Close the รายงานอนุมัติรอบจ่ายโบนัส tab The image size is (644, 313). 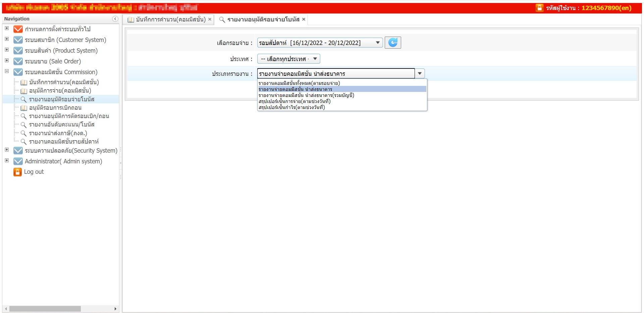[x=304, y=19]
